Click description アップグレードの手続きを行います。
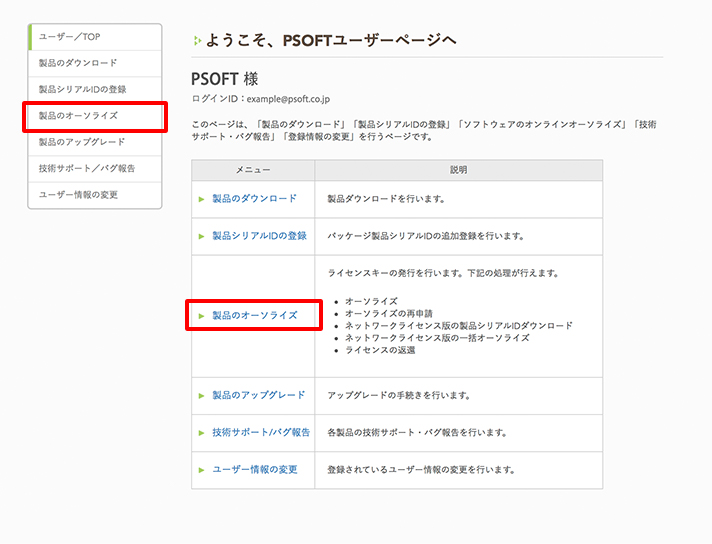 [399, 396]
